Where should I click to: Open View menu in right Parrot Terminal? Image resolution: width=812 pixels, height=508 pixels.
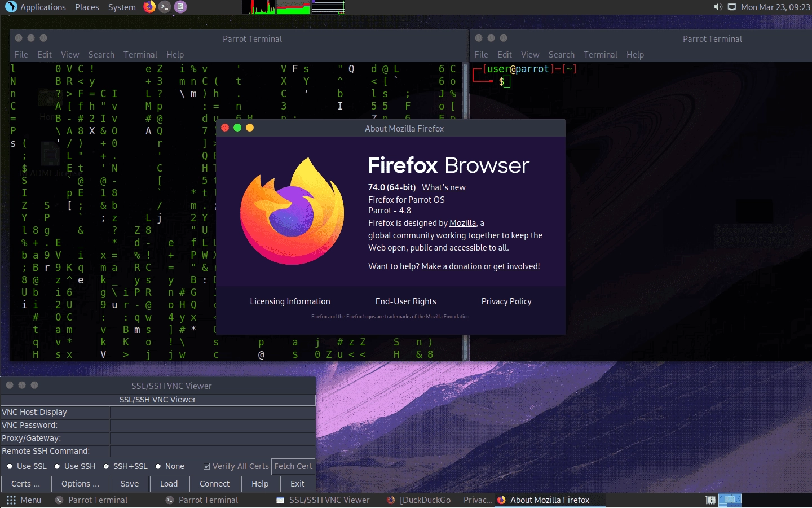530,55
